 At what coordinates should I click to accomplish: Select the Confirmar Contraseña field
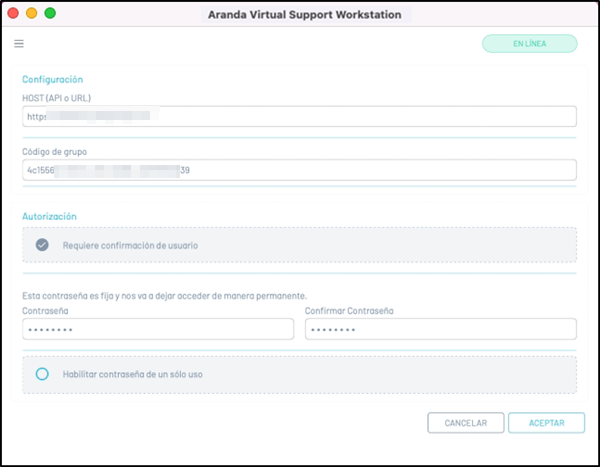coord(440,329)
